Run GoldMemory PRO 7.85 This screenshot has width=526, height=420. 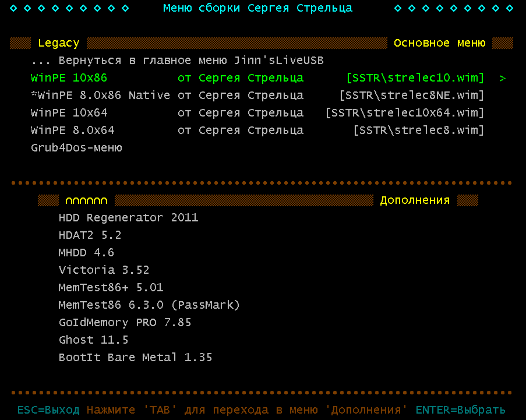125,323
